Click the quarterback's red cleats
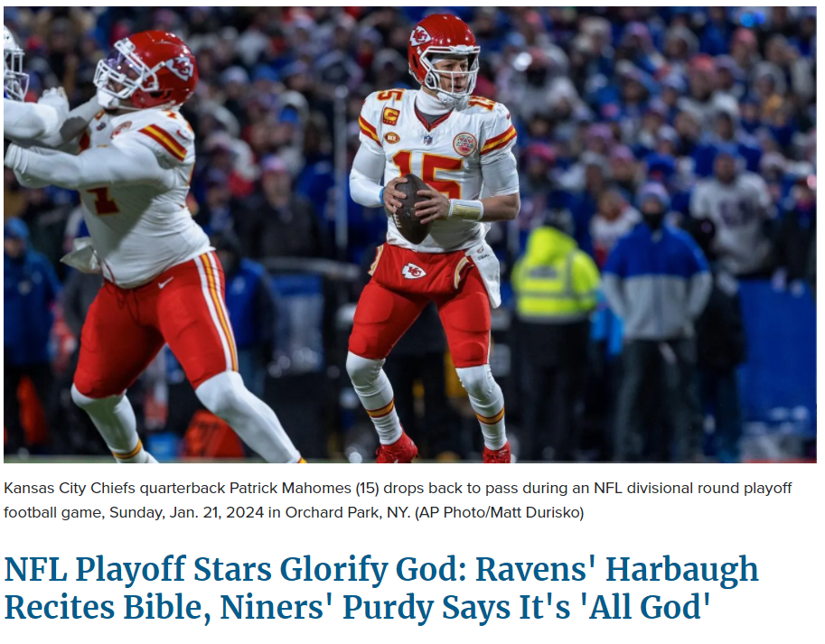The height and width of the screenshot is (644, 825). (443, 450)
